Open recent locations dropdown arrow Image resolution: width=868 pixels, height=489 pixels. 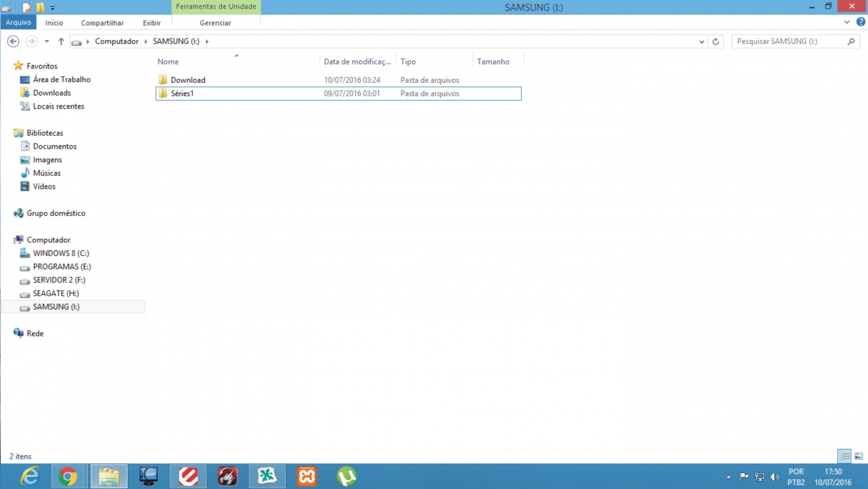point(47,41)
